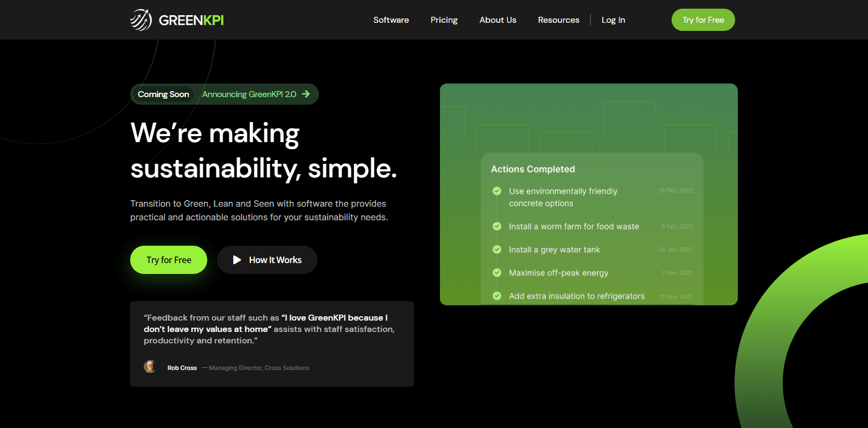Click the Actions Completed heading
The image size is (868, 428).
[533, 169]
